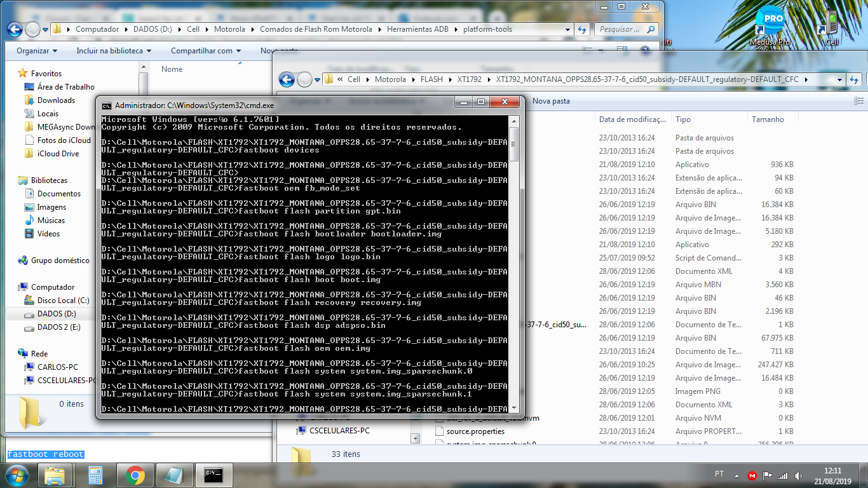
Task: Refresh platform-tools folder view
Action: coord(582,29)
